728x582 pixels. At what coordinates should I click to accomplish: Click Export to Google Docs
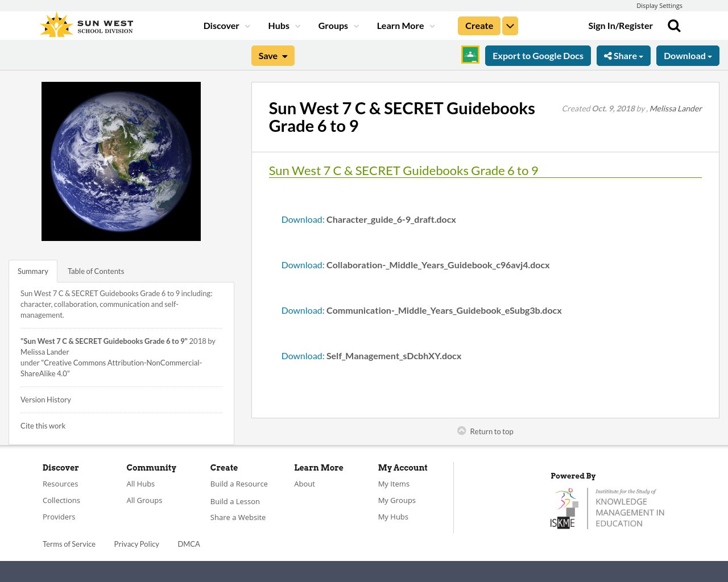(x=537, y=56)
